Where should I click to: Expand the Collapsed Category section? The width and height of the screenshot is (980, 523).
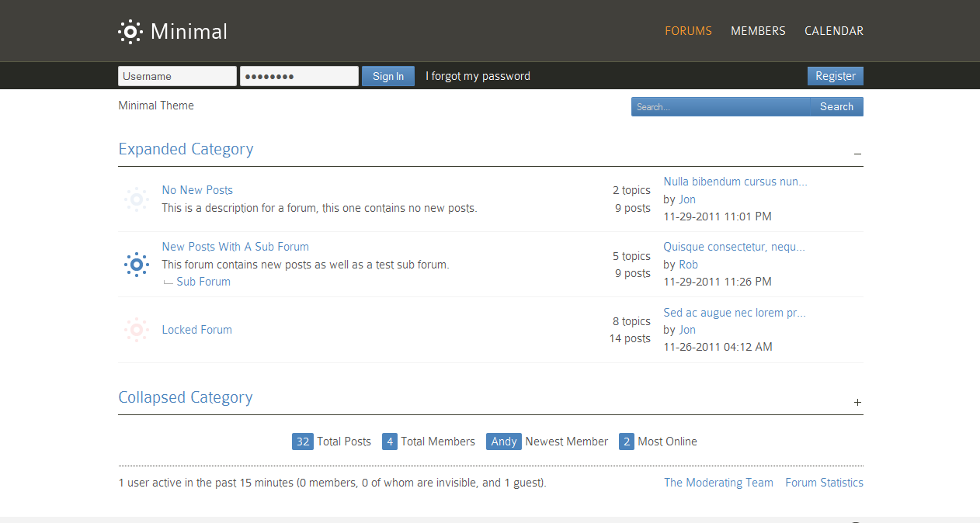[857, 402]
